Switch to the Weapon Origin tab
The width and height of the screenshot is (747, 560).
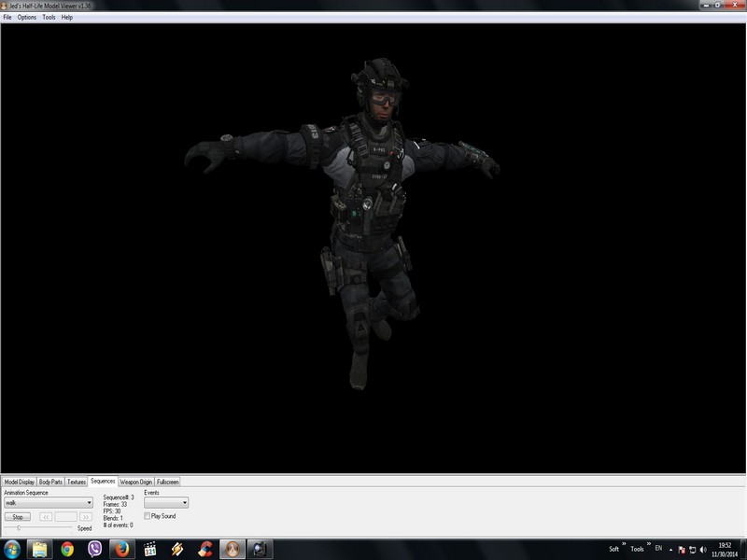click(135, 482)
